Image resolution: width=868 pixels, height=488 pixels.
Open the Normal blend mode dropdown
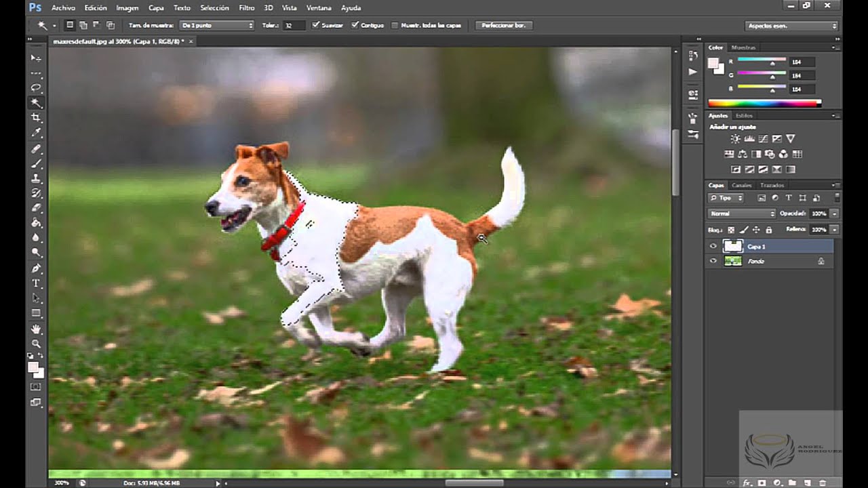pos(741,213)
